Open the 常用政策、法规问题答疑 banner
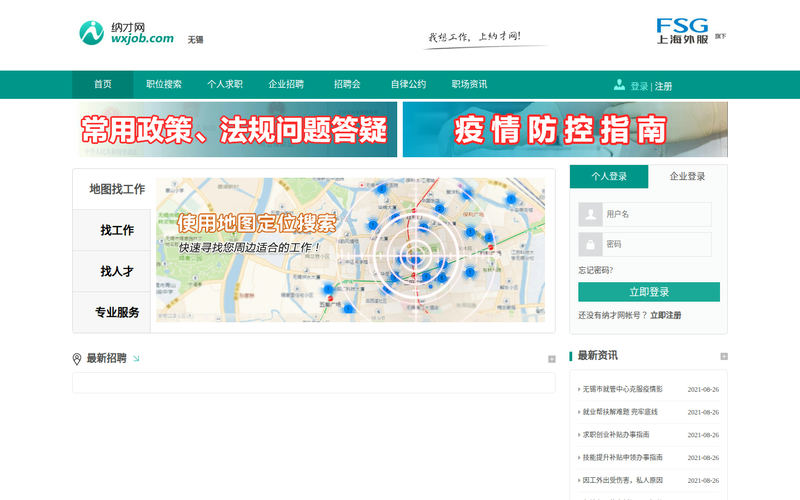The width and height of the screenshot is (800, 500). pos(235,129)
